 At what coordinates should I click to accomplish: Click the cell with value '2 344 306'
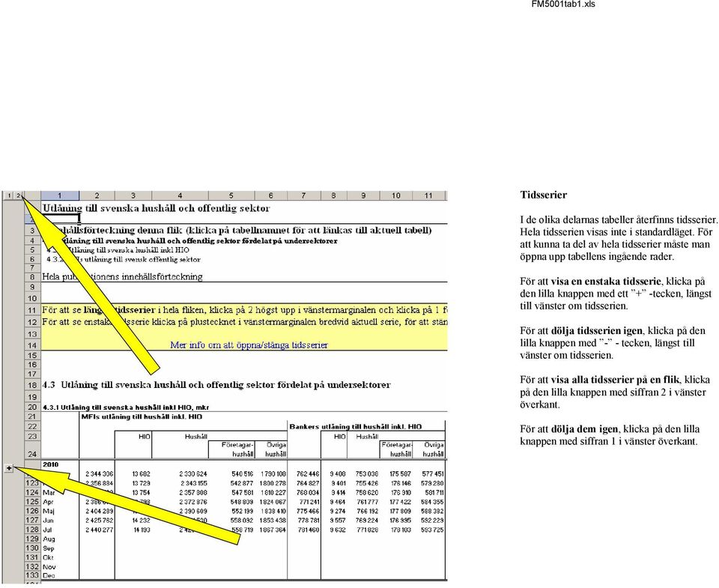click(99, 474)
